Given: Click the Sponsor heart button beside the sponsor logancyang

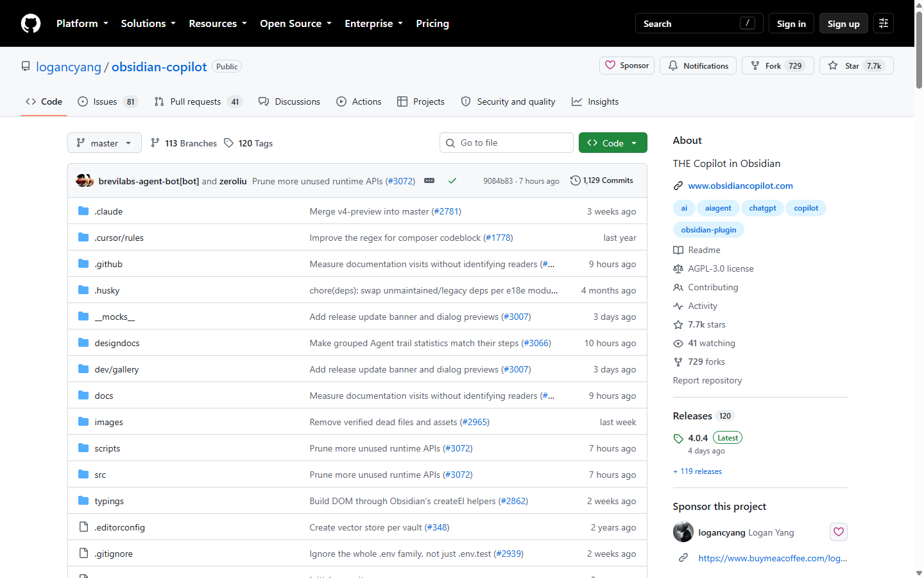Looking at the screenshot, I should [839, 532].
